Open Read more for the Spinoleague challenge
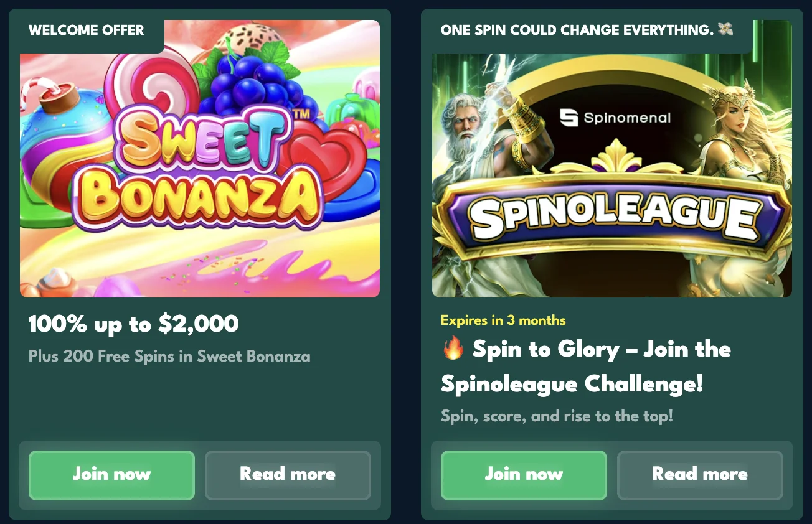Screen dimensions: 812x524 tap(700, 475)
